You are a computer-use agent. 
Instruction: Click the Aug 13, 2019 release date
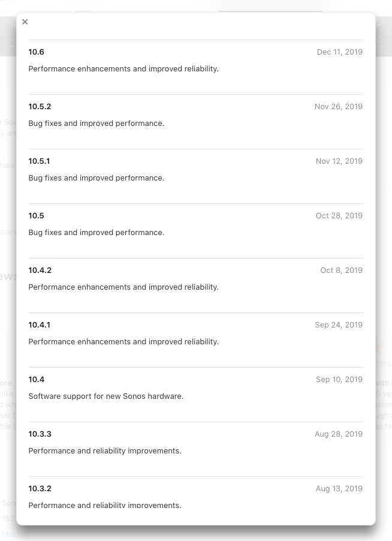tap(339, 488)
